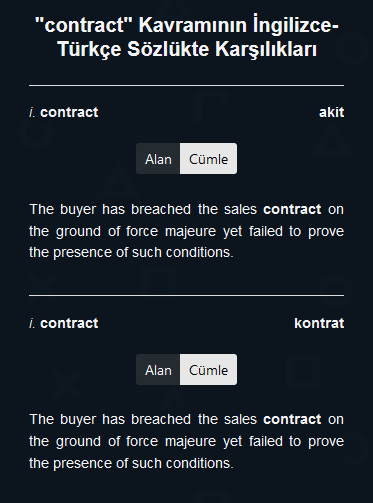Click the divider line above the kontrat entry
This screenshot has width=373, height=503.
(186, 295)
